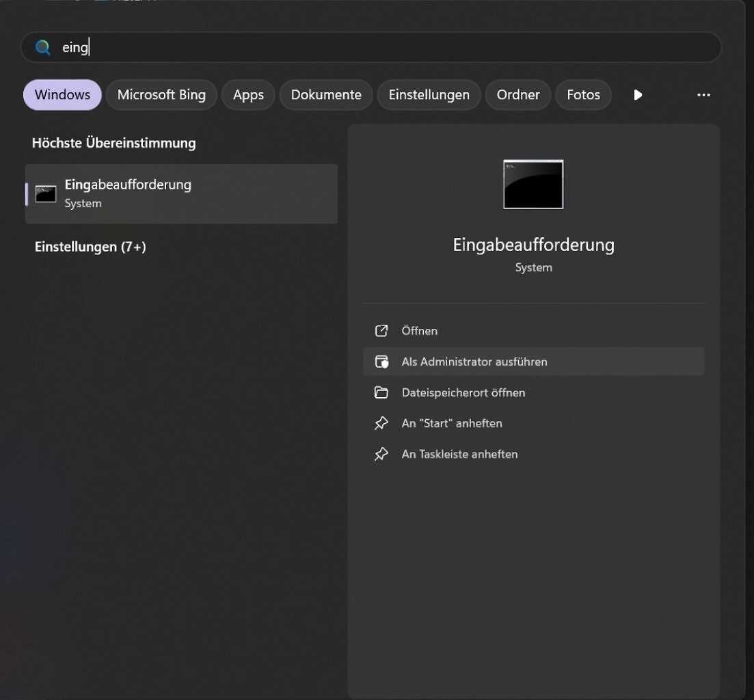754x700 pixels.
Task: Choose Als Administrator ausführen
Action: [534, 362]
